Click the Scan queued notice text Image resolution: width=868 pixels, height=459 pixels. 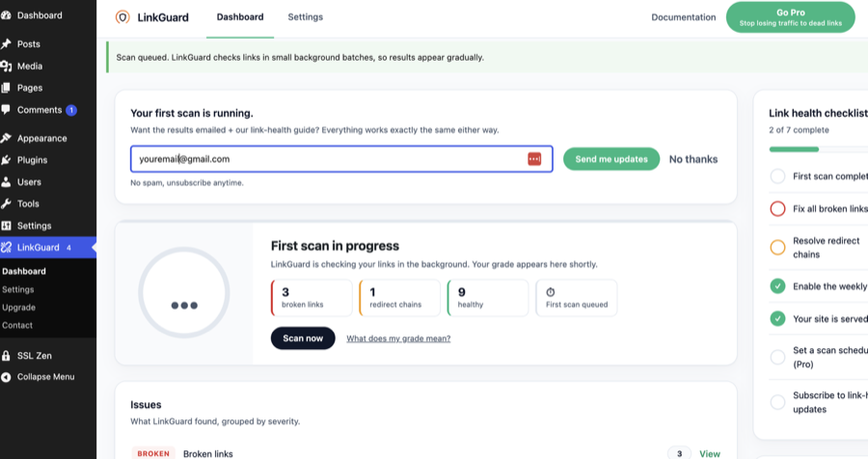tap(300, 57)
